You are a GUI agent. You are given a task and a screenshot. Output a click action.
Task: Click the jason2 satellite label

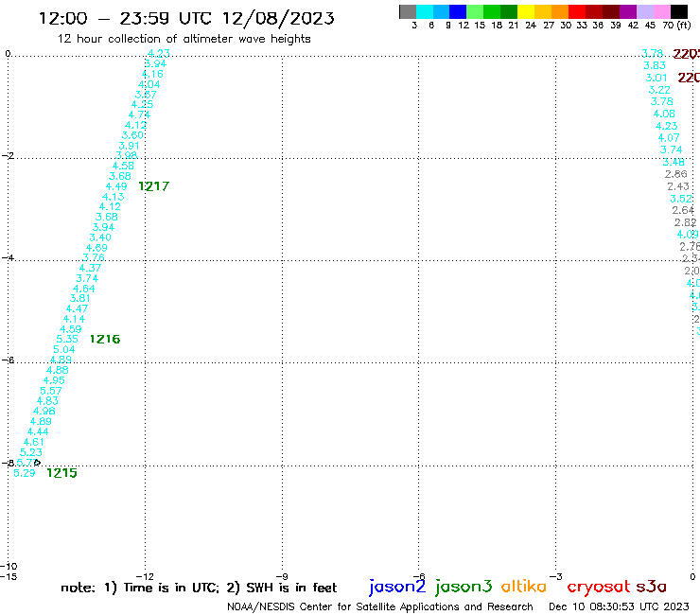coord(397,587)
